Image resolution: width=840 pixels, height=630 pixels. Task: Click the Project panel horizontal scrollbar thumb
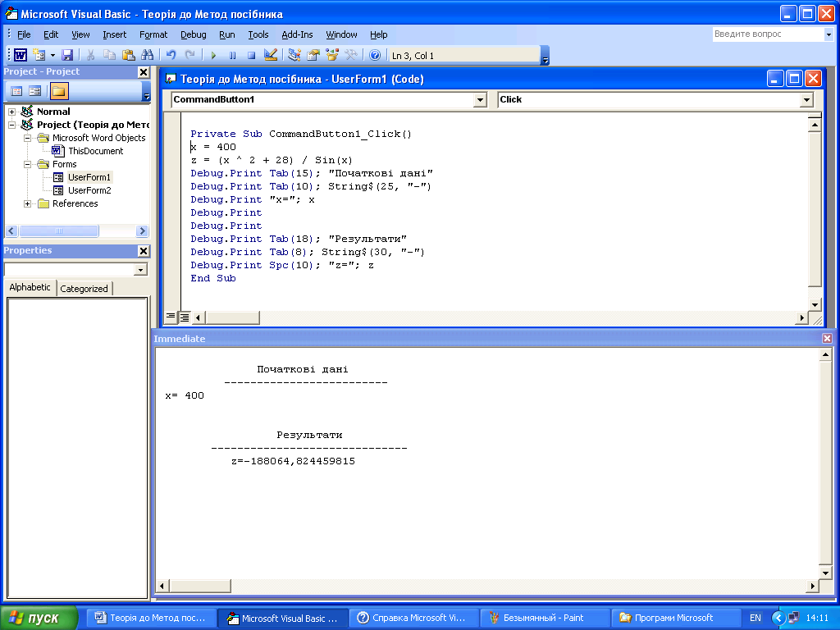point(59,231)
